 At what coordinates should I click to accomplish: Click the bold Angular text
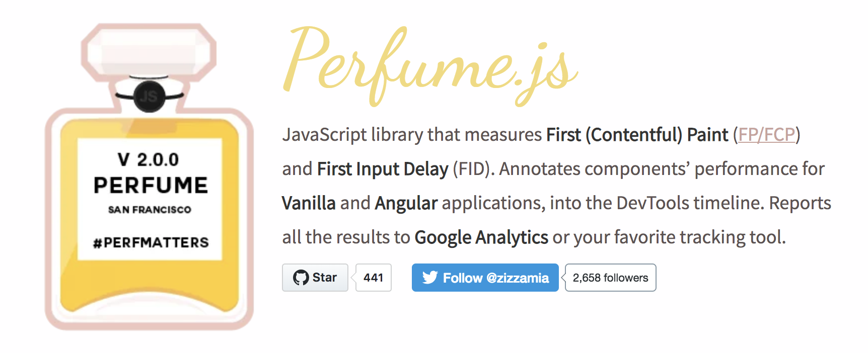406,203
